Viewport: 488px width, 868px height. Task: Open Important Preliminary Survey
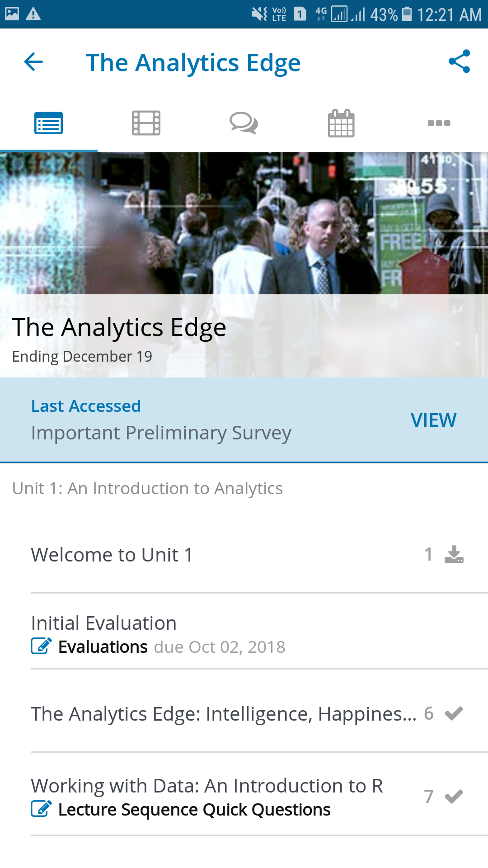160,433
